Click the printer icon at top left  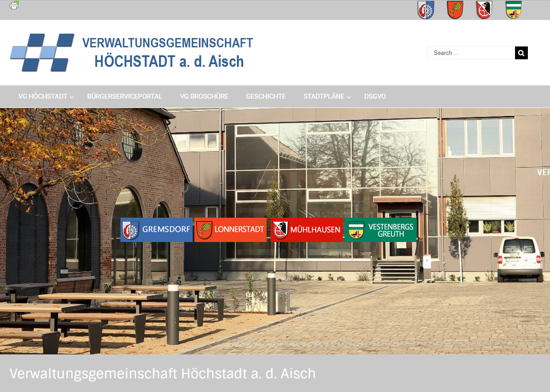coord(14,5)
